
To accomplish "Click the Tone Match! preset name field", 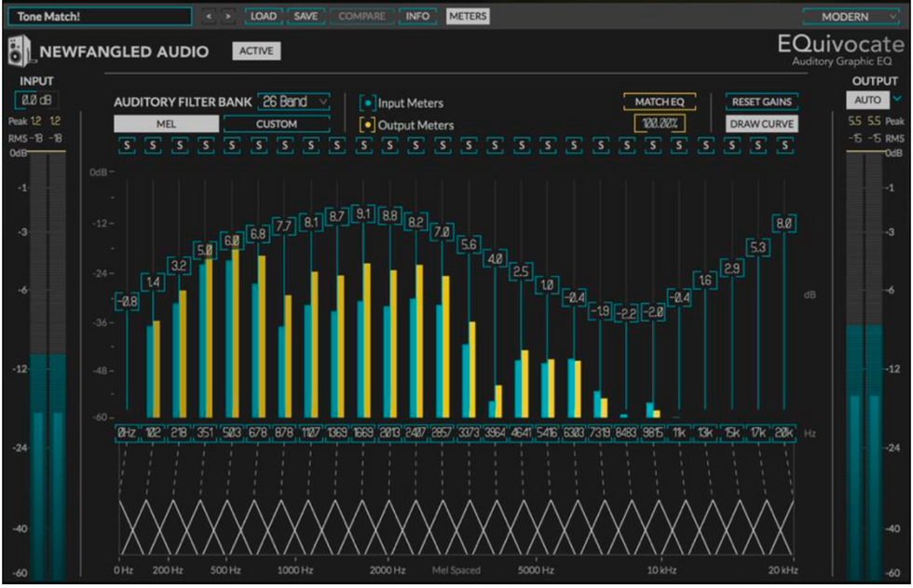I will 100,16.
